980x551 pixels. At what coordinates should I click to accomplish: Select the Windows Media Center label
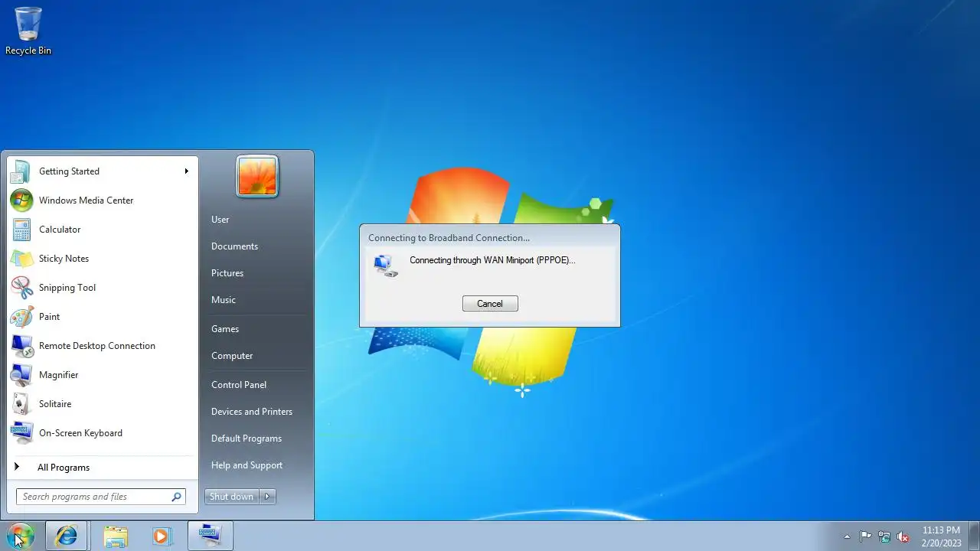[x=86, y=201]
